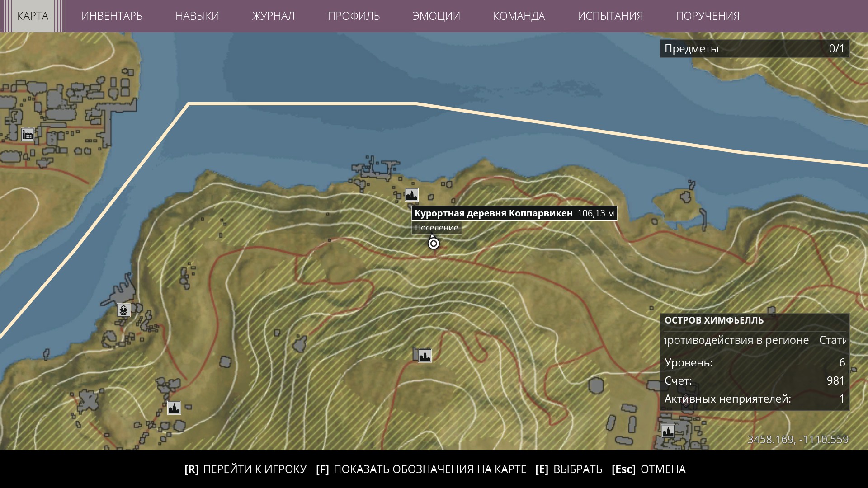This screenshot has height=488, width=868.
Task: Go to the ПОРУЧЕНИЯ tab
Action: [708, 16]
